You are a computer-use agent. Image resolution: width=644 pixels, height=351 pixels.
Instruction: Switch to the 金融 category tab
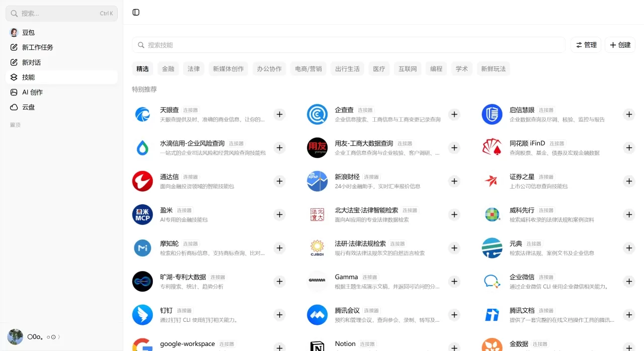[x=168, y=69]
